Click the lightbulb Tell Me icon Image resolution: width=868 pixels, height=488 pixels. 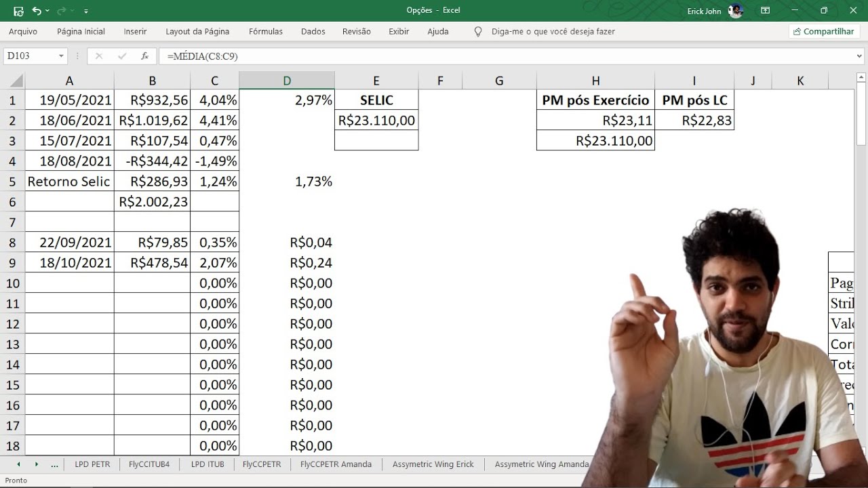[478, 31]
